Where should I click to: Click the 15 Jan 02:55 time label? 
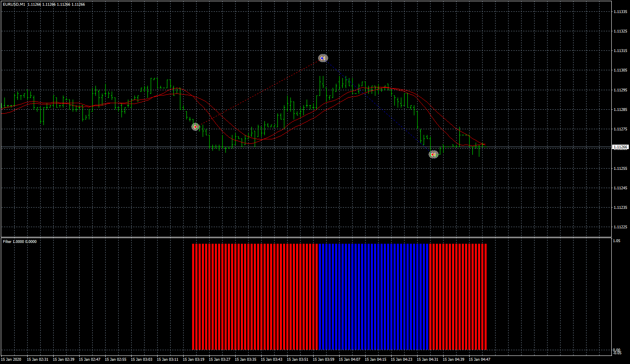115,359
